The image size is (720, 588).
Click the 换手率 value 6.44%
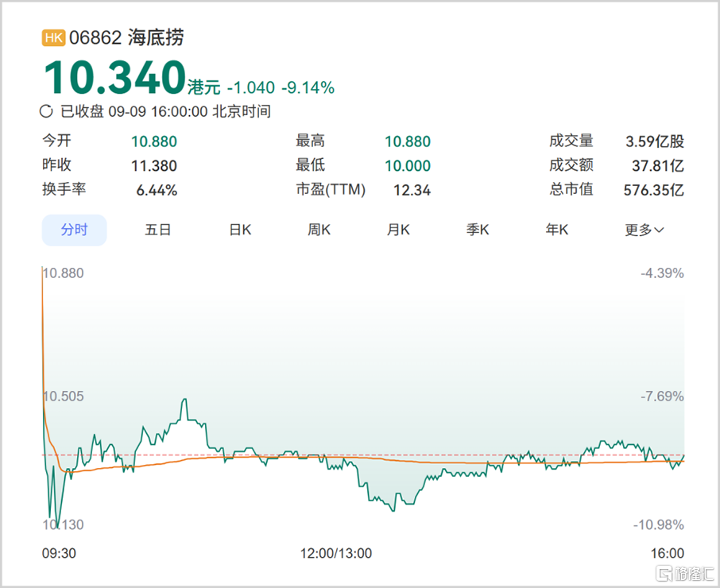(x=157, y=190)
